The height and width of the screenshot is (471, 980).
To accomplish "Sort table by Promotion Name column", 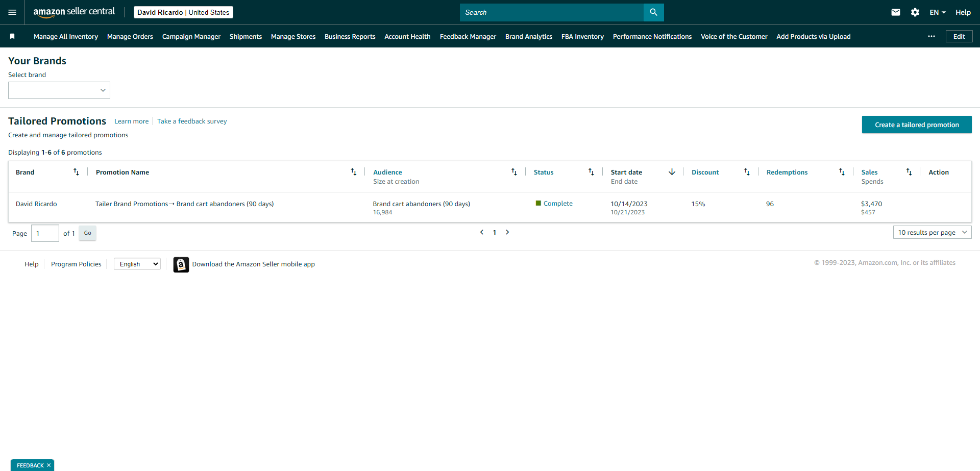I will (353, 172).
